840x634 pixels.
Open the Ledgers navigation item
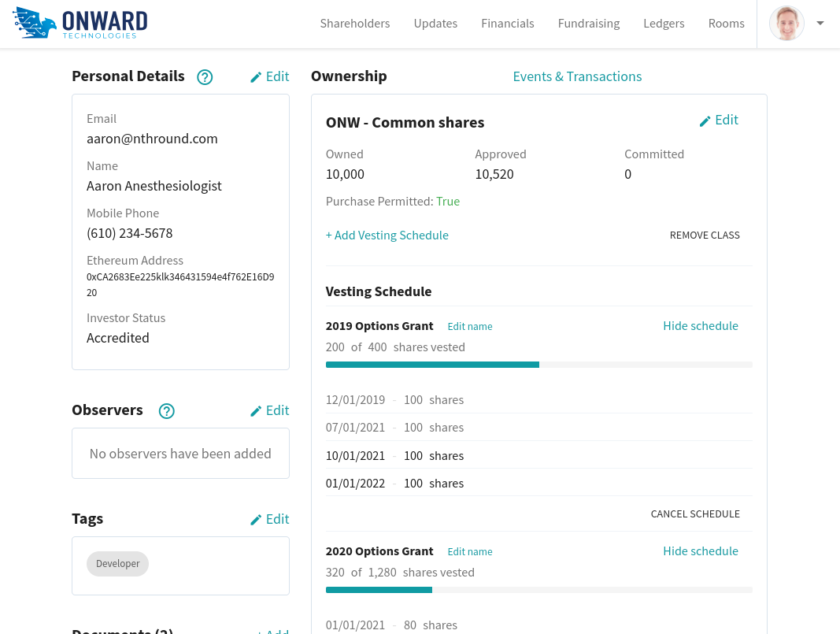click(x=664, y=24)
